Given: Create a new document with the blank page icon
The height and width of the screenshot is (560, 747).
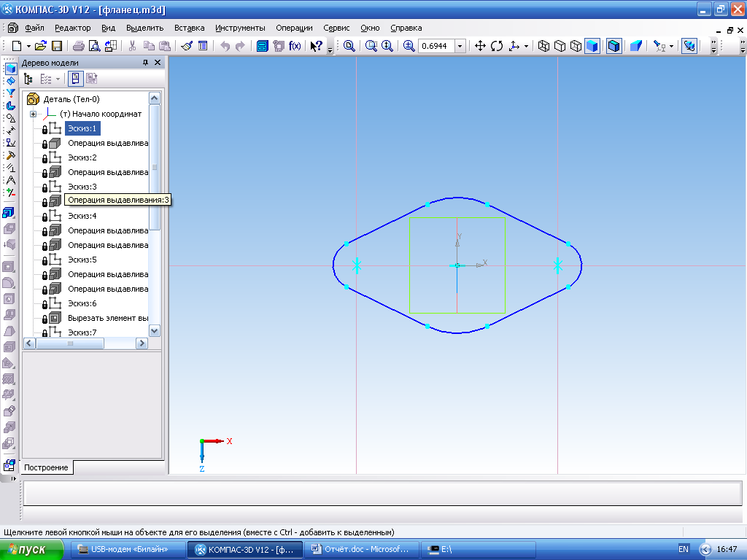Looking at the screenshot, I should tap(17, 46).
